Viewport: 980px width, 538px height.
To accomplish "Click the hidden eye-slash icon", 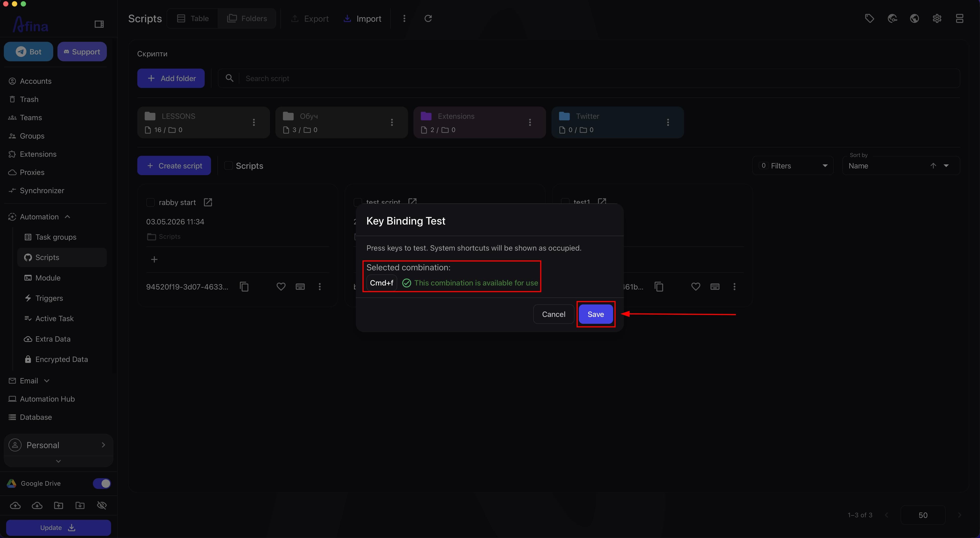I will [x=102, y=506].
